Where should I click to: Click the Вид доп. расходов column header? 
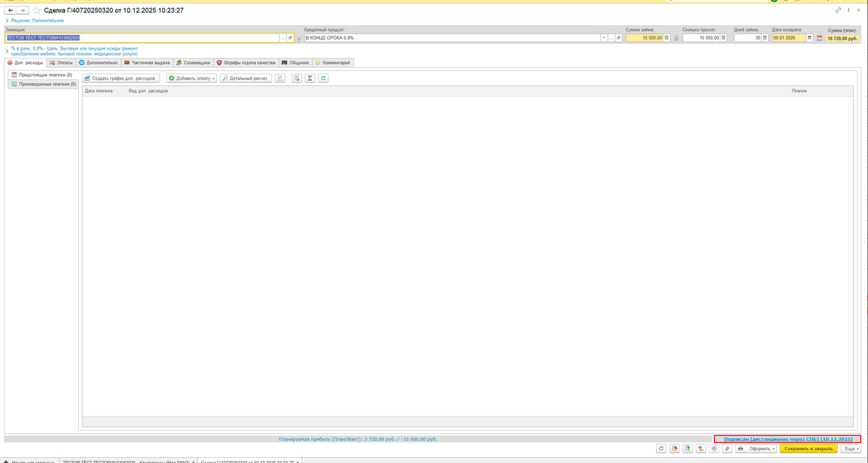pyautogui.click(x=458, y=91)
